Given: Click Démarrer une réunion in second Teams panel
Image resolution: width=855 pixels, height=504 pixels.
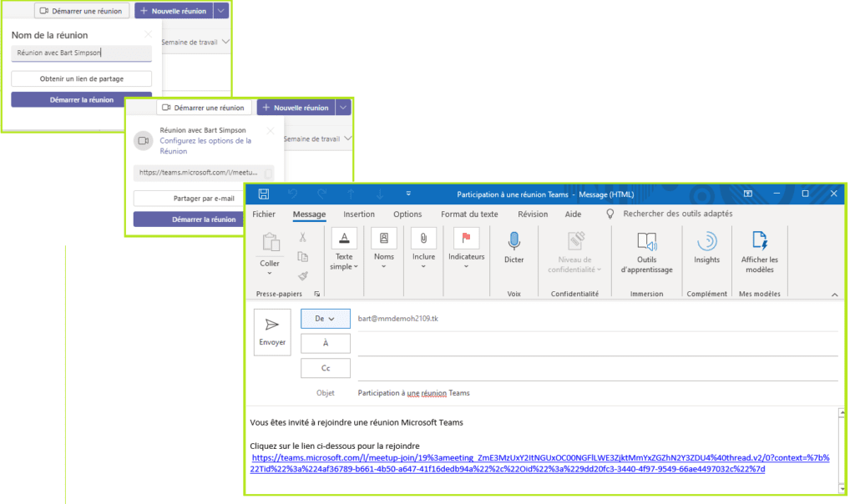Looking at the screenshot, I should (x=204, y=108).
